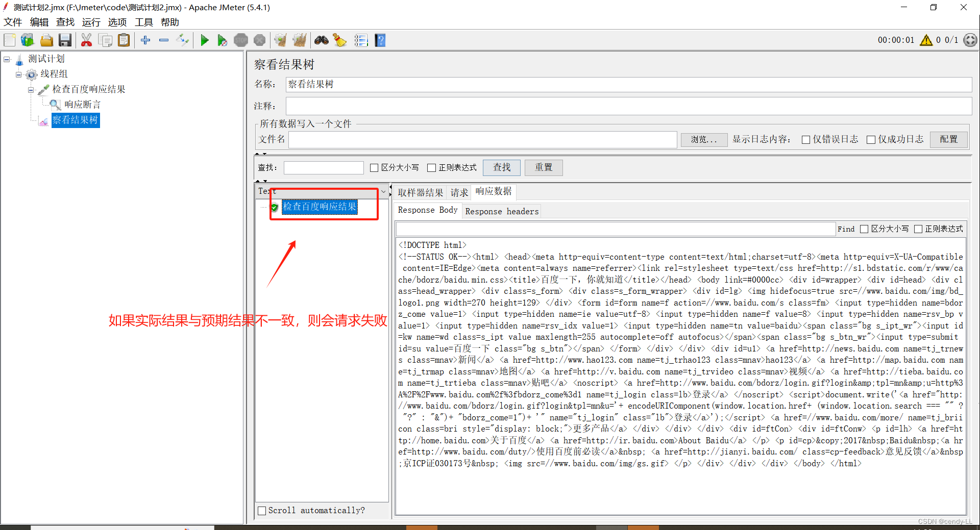Select 察看结果树 in the test plan tree
The width and height of the screenshot is (980, 530).
[75, 120]
